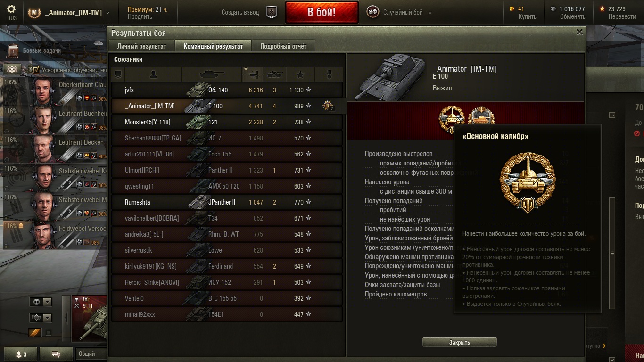644x362 pixels.
Task: Open the settings gear menu
Action: click(11, 9)
